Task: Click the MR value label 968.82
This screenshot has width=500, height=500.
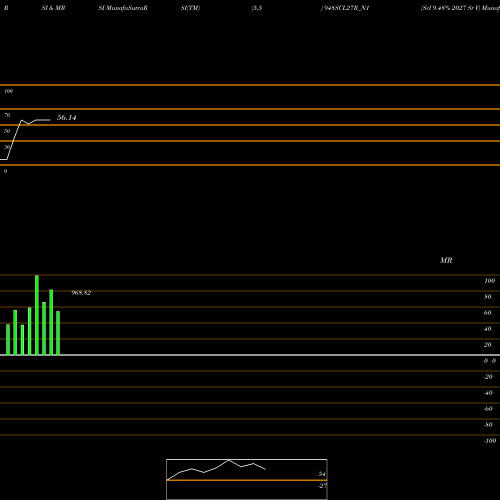Action: [81, 293]
